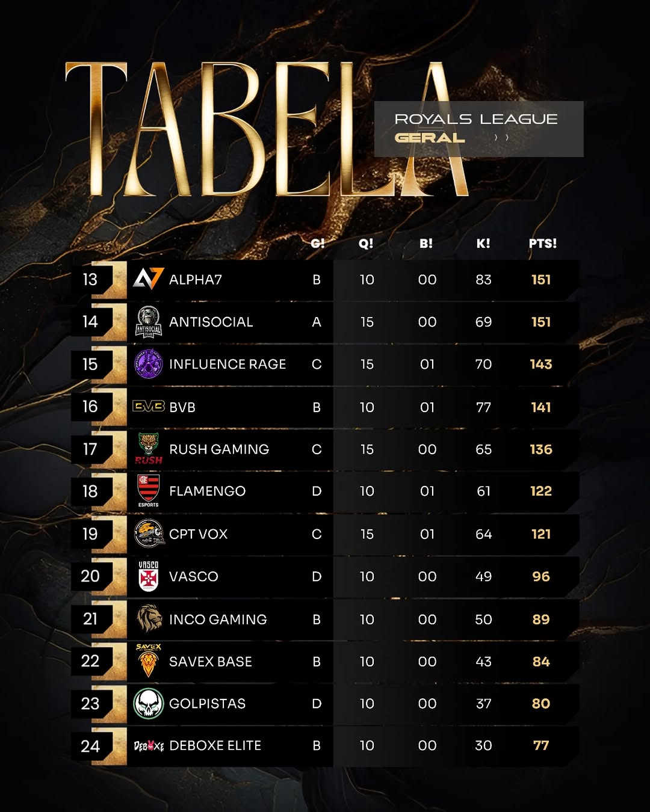
Task: Click the Deboxe Elite logo
Action: pyautogui.click(x=148, y=746)
